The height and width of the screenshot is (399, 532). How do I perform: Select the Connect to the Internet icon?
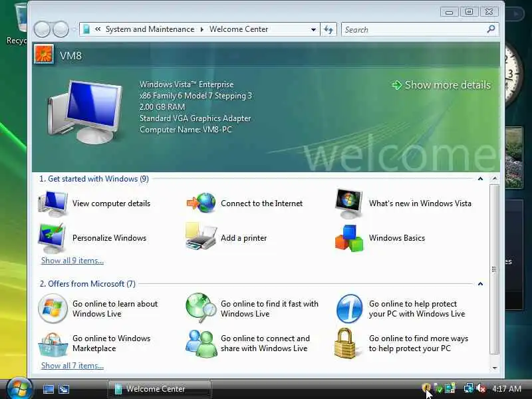click(x=201, y=203)
